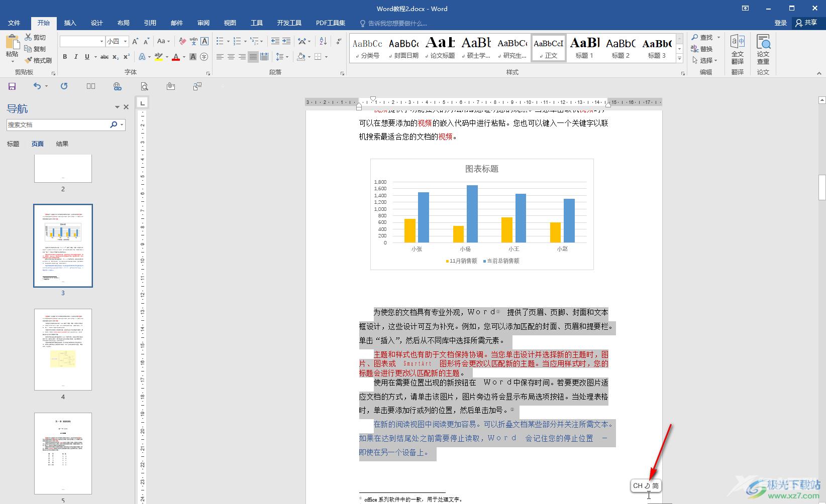The height and width of the screenshot is (504, 826).
Task: Open the font name dropdown
Action: [x=101, y=41]
